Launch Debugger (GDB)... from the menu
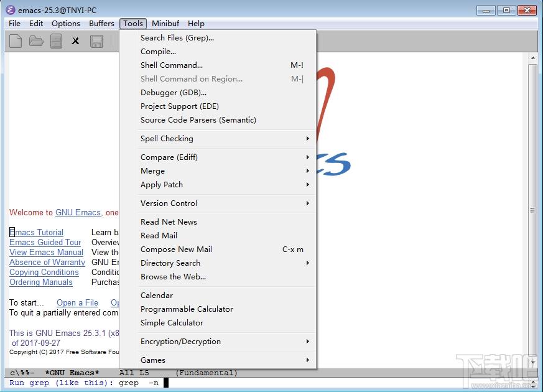543x392 pixels. click(218, 93)
